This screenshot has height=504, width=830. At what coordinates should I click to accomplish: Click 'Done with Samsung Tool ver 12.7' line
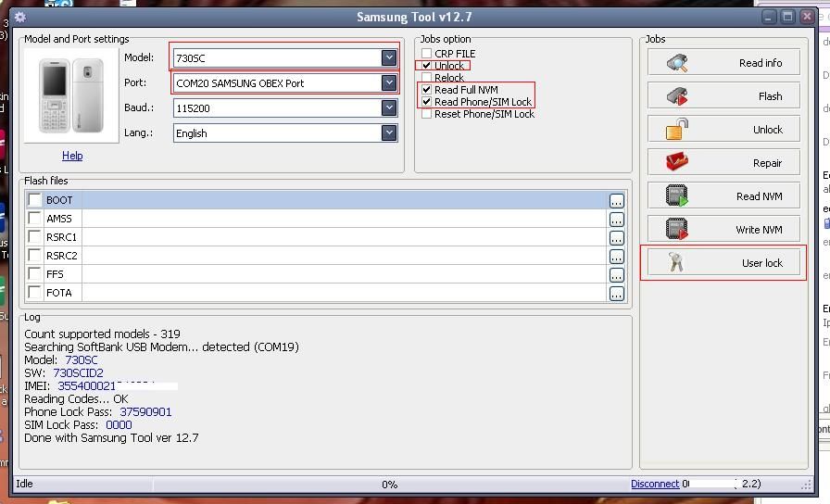pyautogui.click(x=111, y=438)
